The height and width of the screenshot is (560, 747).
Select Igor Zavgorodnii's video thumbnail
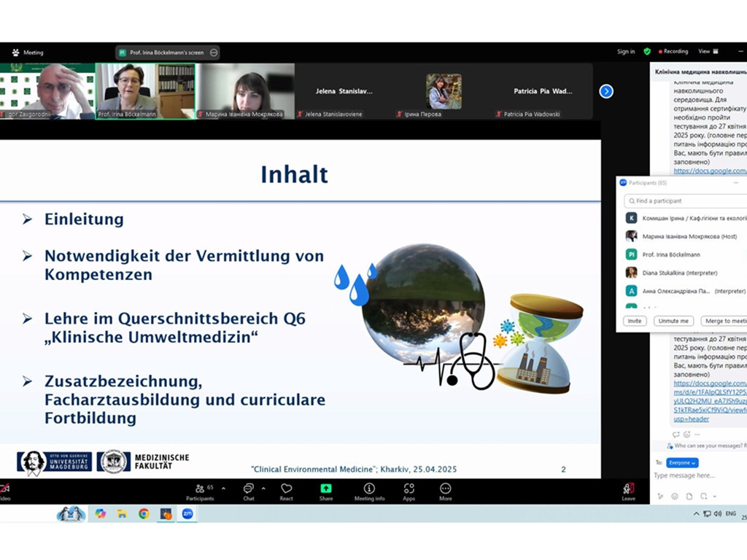click(47, 91)
